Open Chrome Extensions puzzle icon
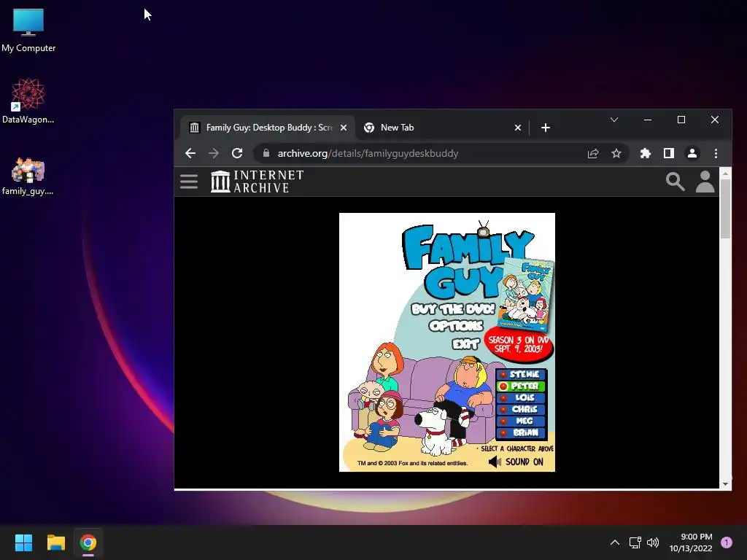Viewport: 747px width, 560px height. (x=645, y=153)
